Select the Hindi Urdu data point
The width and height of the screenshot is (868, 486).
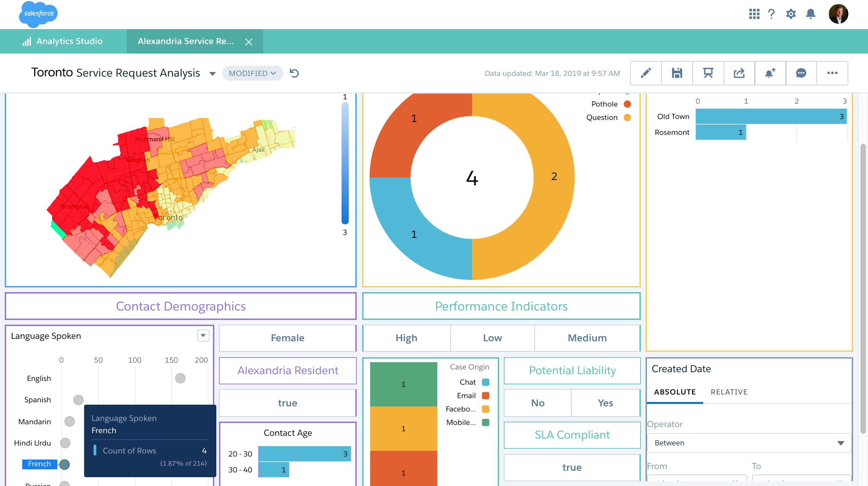tap(65, 443)
